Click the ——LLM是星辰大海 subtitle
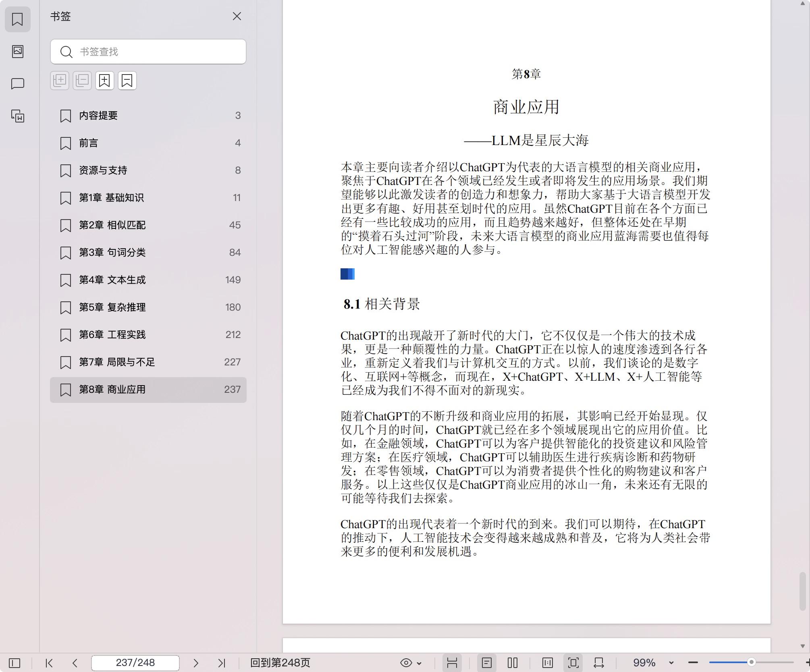Viewport: 810px width, 672px height. pos(526,141)
